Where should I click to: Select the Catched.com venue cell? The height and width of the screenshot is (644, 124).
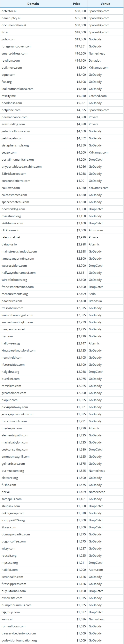(97, 96)
